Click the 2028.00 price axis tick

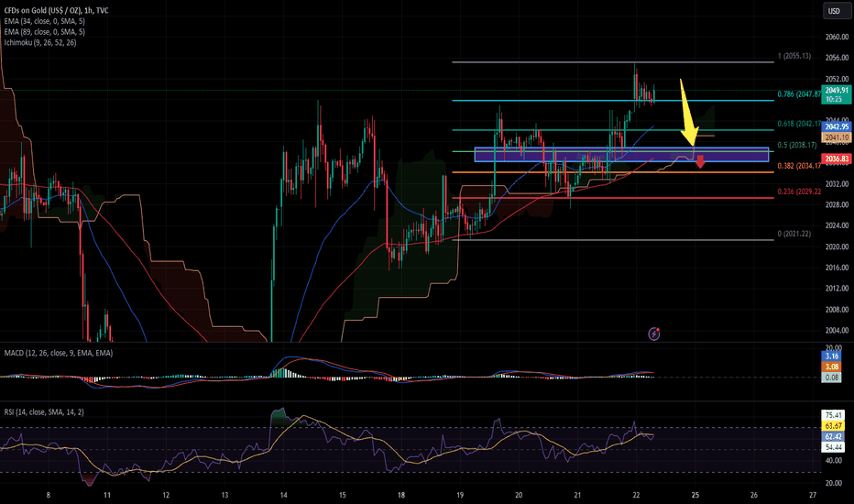tap(837, 205)
